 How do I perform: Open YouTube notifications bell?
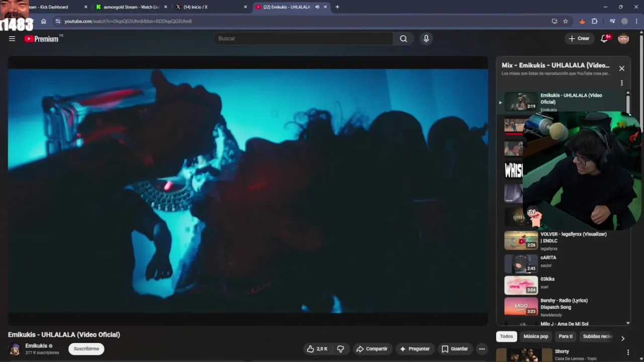click(x=605, y=39)
